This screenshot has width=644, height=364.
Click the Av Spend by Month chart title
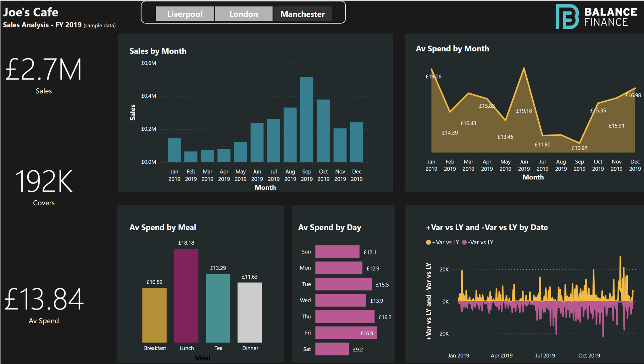click(x=452, y=49)
